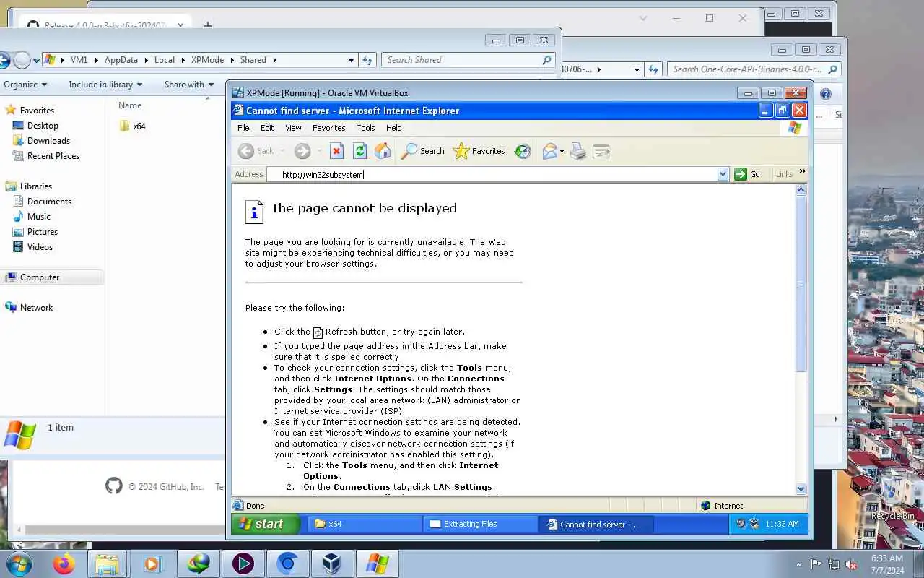924x578 pixels.
Task: Open the IE File menu
Action: point(243,128)
